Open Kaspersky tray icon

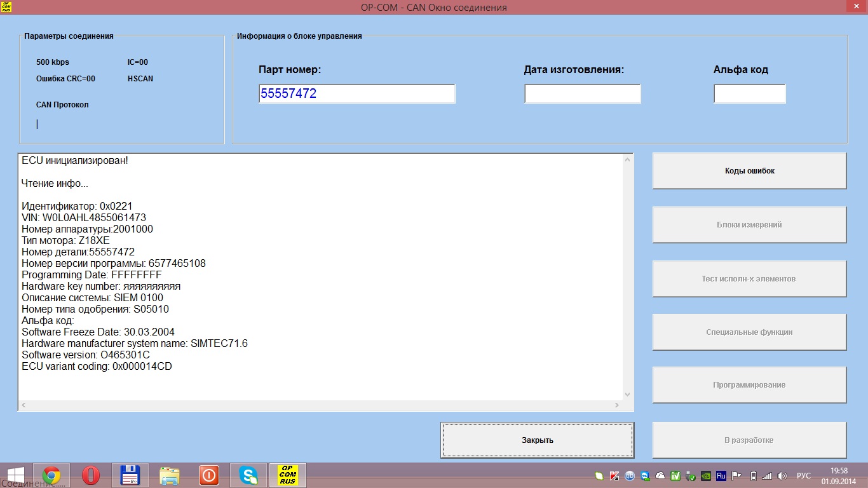click(x=614, y=475)
